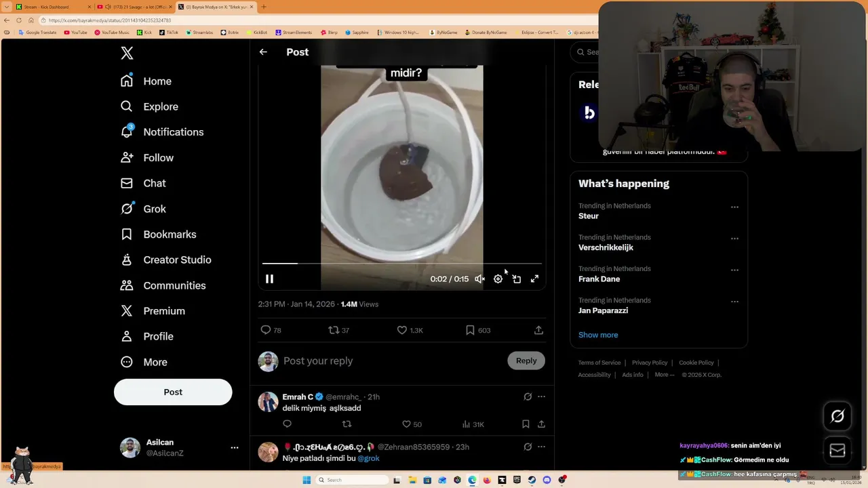Open the YouTube Music bookmark
The width and height of the screenshot is (868, 488).
point(112,33)
